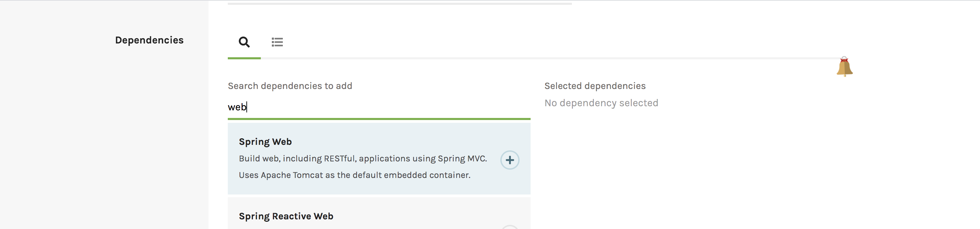Select the magnifier search tab icon
Image resolution: width=980 pixels, height=229 pixels.
[x=244, y=42]
